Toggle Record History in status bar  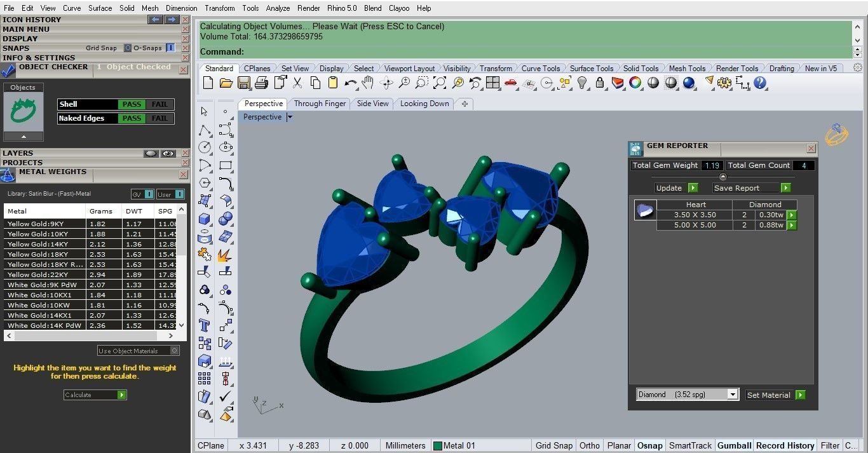785,445
